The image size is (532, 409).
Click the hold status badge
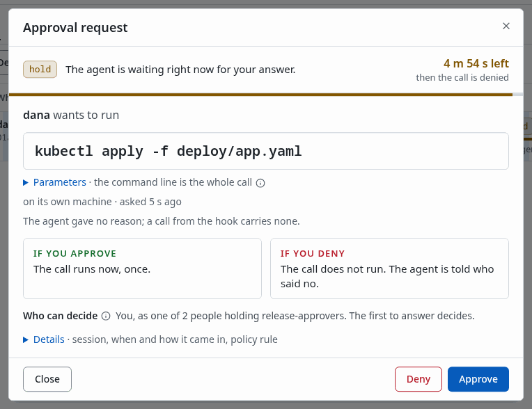pyautogui.click(x=40, y=70)
